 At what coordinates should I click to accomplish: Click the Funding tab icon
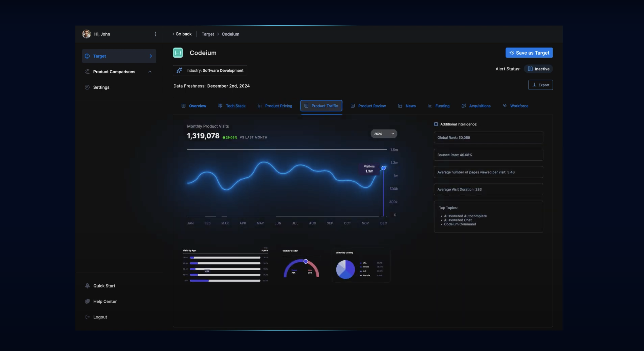(x=429, y=105)
